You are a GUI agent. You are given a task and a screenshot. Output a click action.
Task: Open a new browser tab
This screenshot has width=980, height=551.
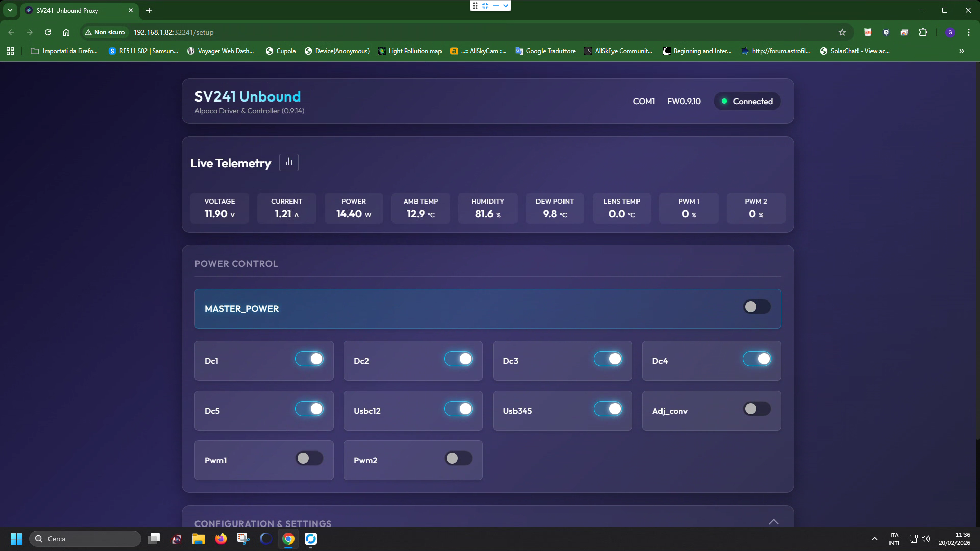click(x=149, y=10)
